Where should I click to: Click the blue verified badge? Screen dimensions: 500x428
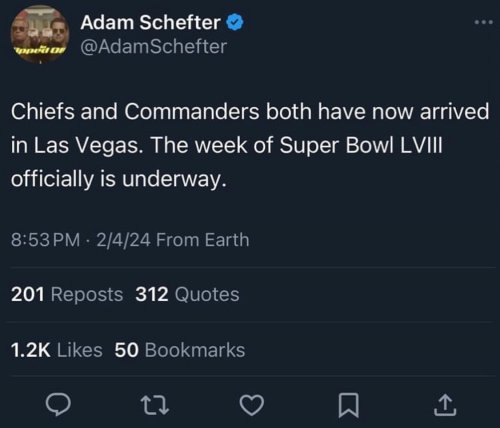235,22
